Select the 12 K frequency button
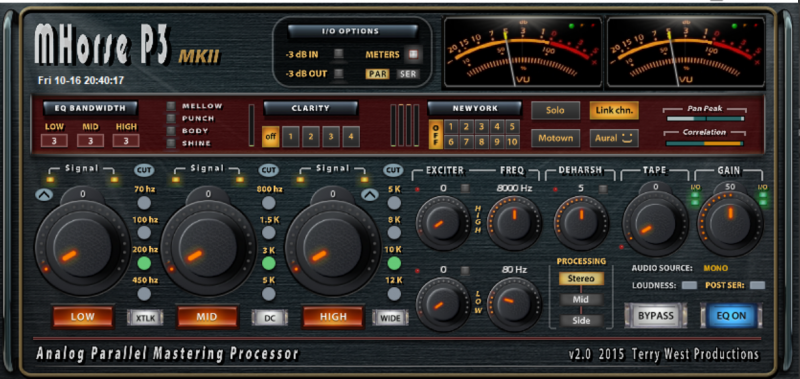The image size is (800, 379). tap(394, 294)
